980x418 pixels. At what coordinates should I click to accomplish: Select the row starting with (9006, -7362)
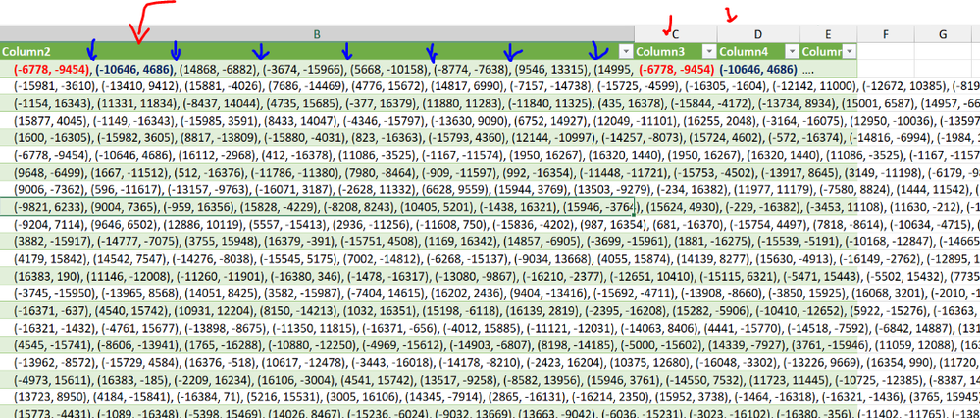coord(490,188)
